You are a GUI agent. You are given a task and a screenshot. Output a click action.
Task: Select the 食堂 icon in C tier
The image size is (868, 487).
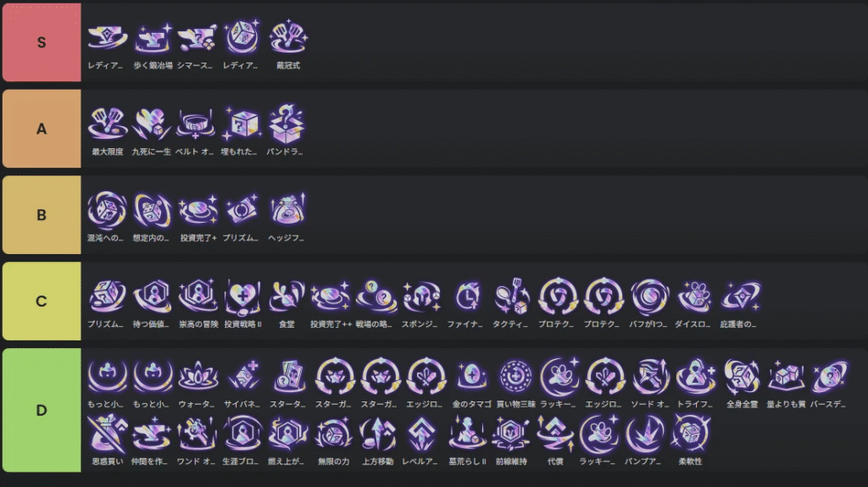coord(287,296)
